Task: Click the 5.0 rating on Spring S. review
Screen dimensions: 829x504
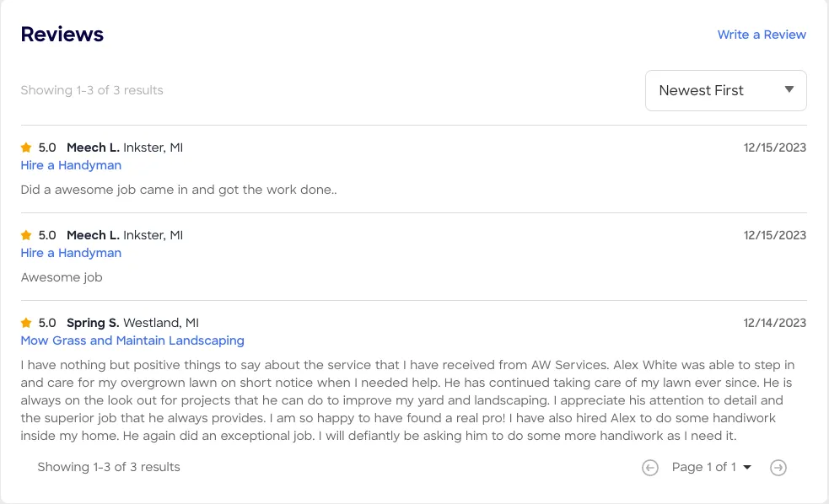Action: [x=47, y=323]
